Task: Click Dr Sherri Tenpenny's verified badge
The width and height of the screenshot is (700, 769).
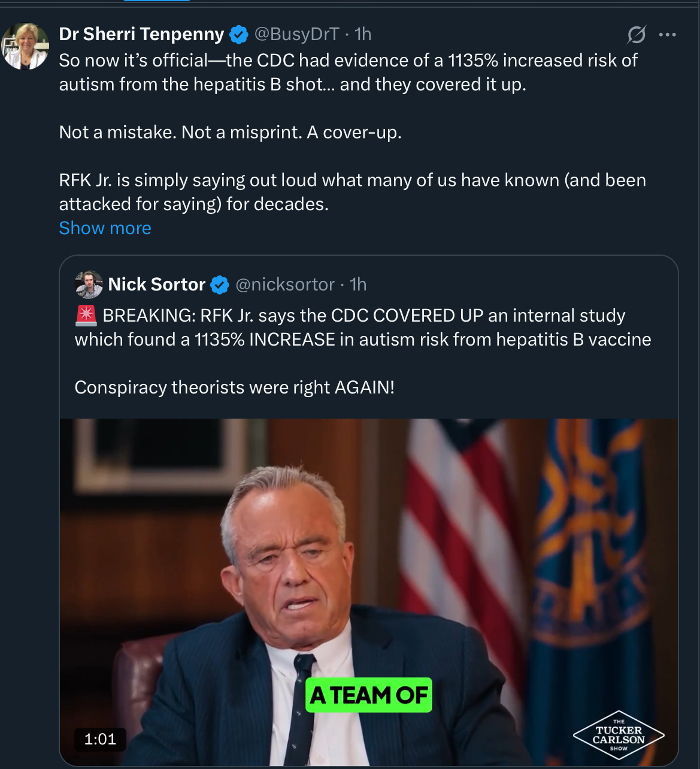Action: click(x=239, y=35)
